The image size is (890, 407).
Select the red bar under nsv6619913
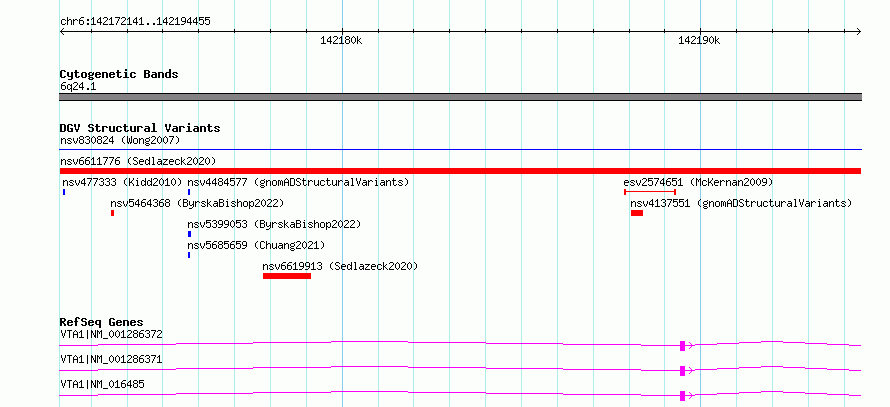click(x=287, y=276)
